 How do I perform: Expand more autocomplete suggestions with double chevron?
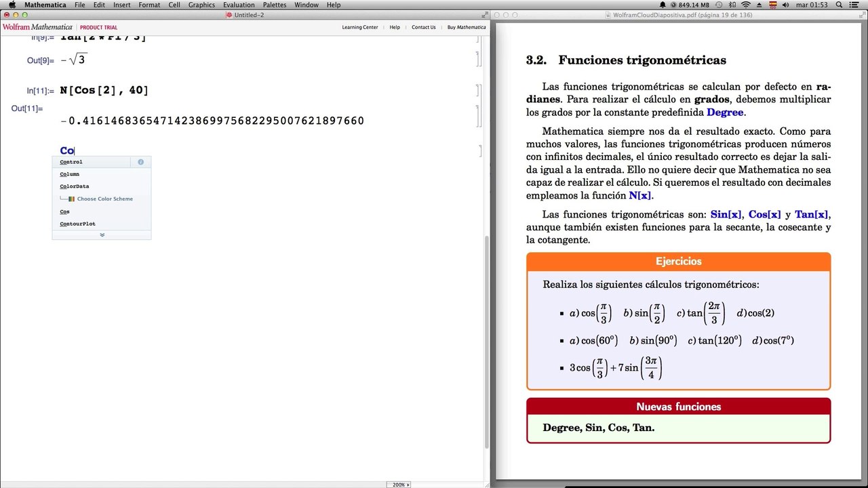click(102, 235)
